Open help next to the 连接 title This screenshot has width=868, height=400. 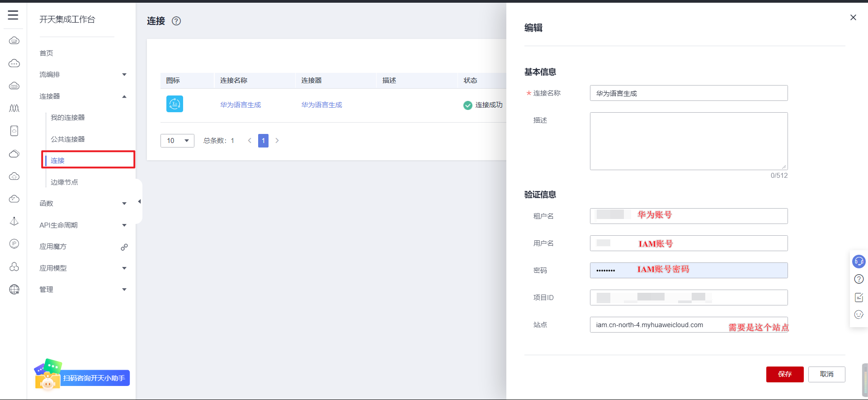coord(176,21)
